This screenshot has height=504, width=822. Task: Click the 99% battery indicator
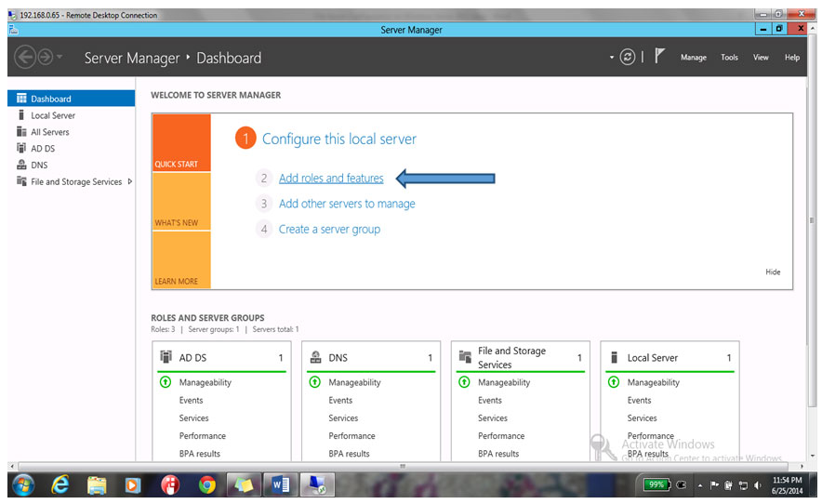pos(656,484)
